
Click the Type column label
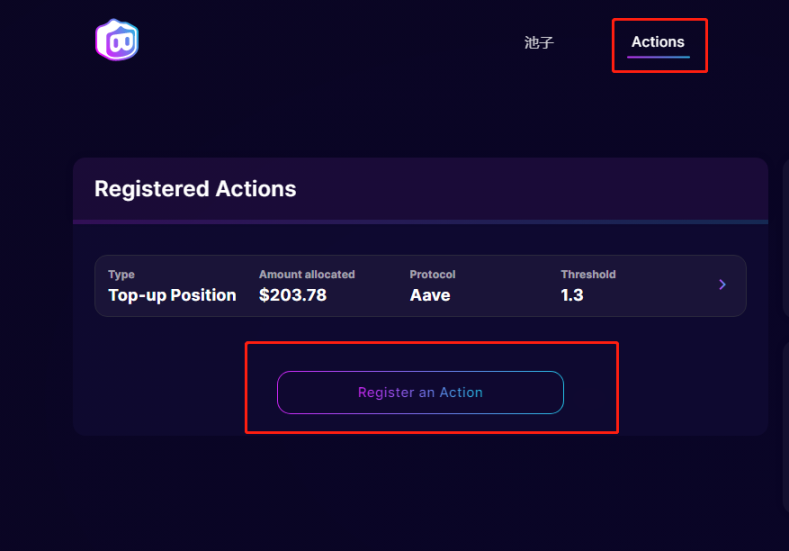121,274
